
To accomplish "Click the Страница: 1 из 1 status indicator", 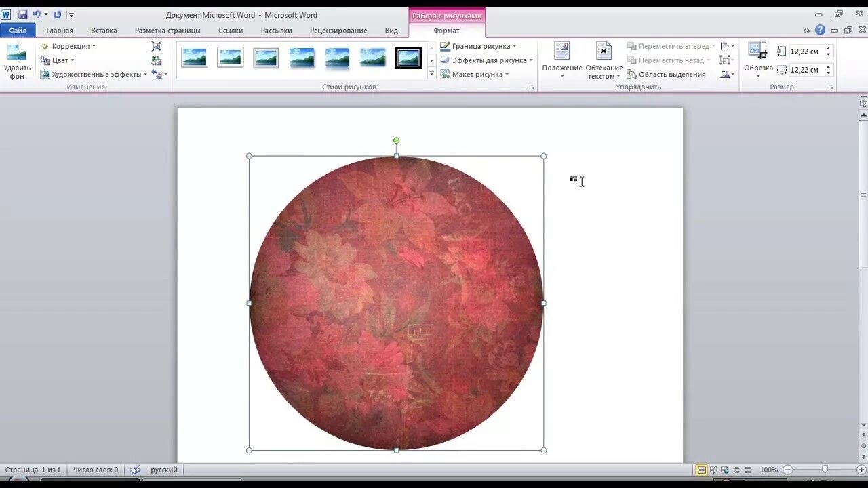I will pyautogui.click(x=33, y=470).
